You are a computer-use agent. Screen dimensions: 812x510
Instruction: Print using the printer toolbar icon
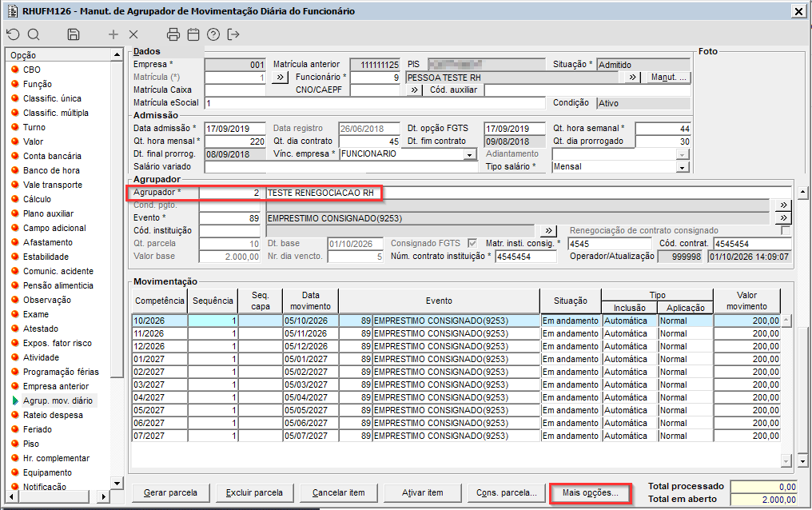[x=173, y=34]
